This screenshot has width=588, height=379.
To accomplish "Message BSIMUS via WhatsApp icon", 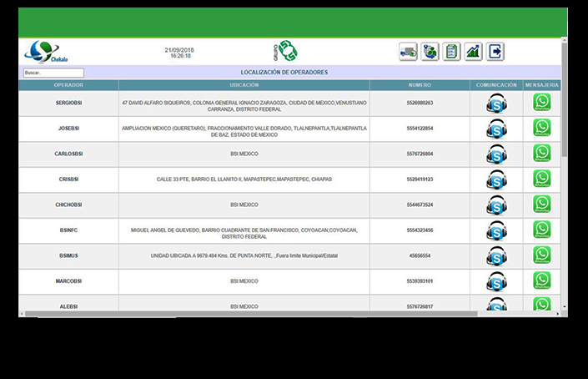I will 542,255.
